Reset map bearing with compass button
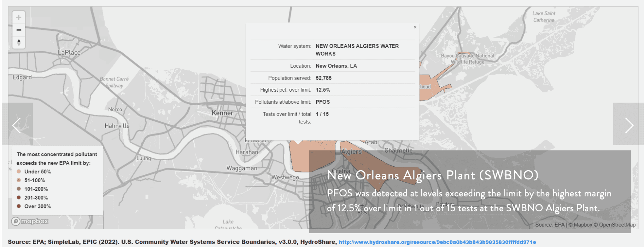Image resolution: width=644 pixels, height=247 pixels. (x=19, y=42)
